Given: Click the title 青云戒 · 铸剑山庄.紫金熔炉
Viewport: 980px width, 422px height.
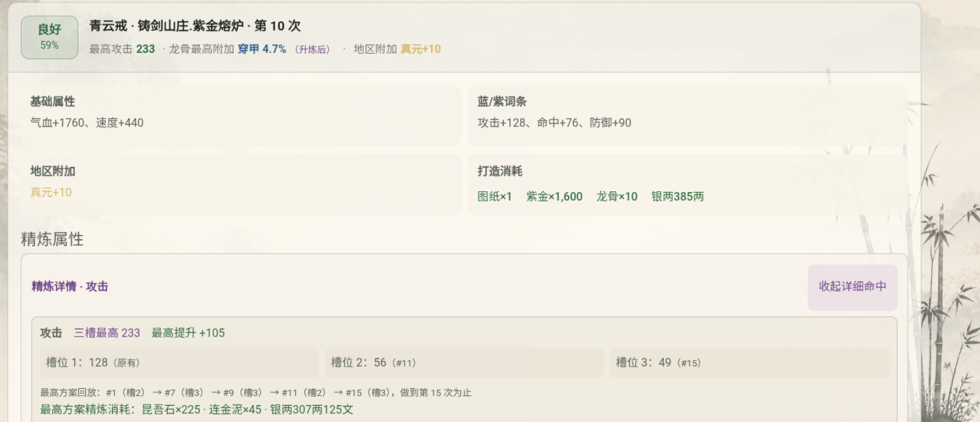Looking at the screenshot, I should pos(166,26).
